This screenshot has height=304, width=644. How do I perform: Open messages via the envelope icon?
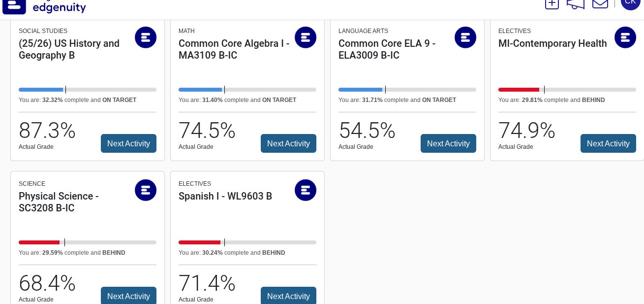[x=600, y=3]
